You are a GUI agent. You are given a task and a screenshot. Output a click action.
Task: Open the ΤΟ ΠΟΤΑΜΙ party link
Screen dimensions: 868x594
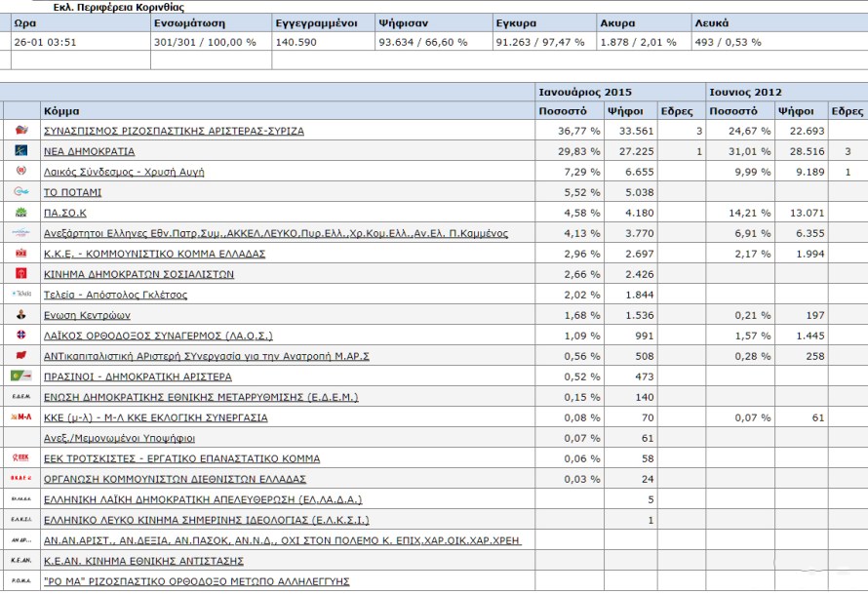click(73, 192)
